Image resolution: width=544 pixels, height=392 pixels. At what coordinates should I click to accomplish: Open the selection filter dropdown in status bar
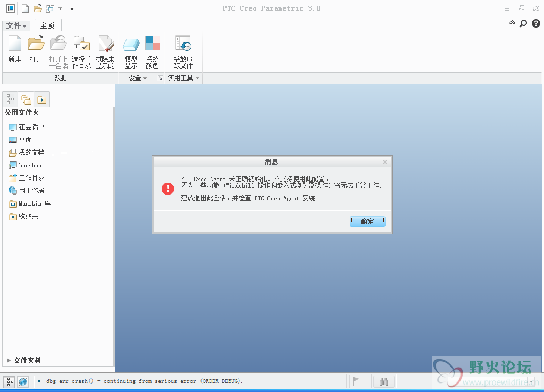(531, 382)
